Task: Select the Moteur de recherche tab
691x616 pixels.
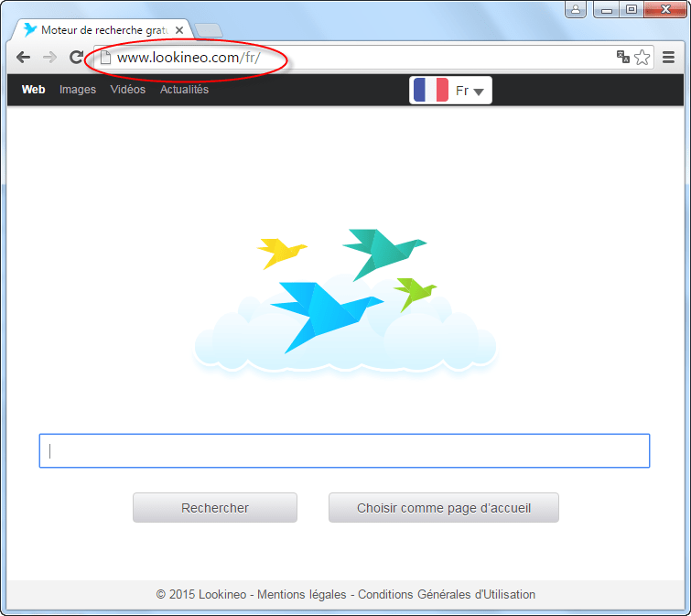Action: point(104,30)
